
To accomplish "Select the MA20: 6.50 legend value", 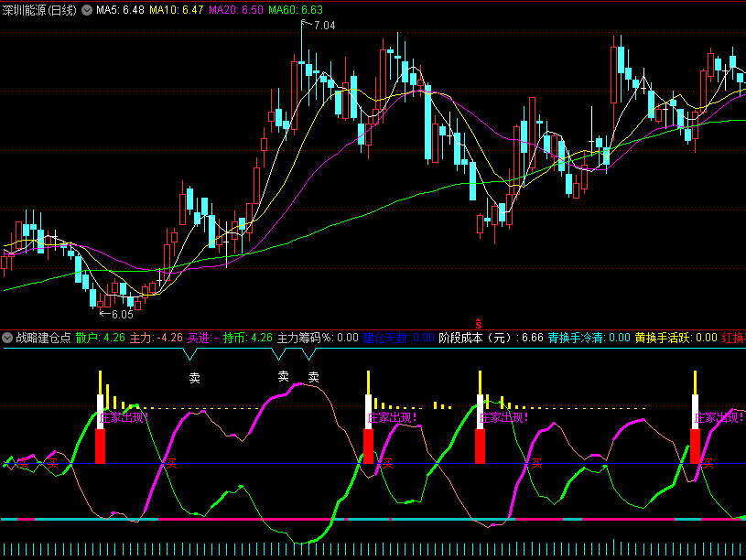I will pyautogui.click(x=235, y=10).
